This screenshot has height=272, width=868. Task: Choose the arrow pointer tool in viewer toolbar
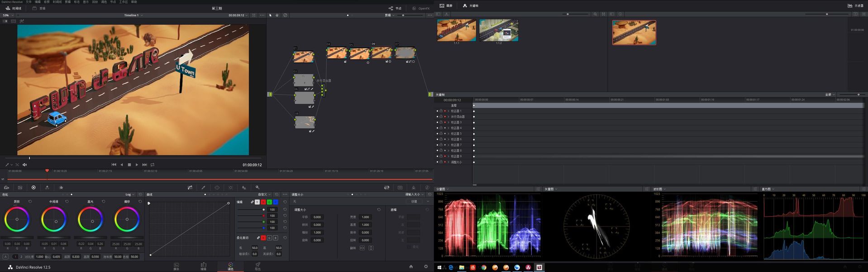(x=271, y=15)
